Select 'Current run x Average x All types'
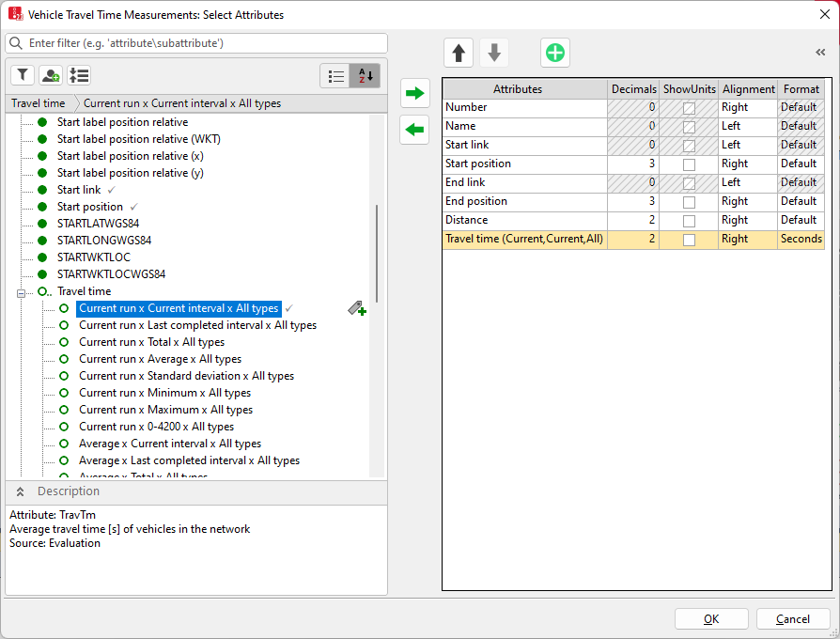The width and height of the screenshot is (840, 639). pos(160,359)
